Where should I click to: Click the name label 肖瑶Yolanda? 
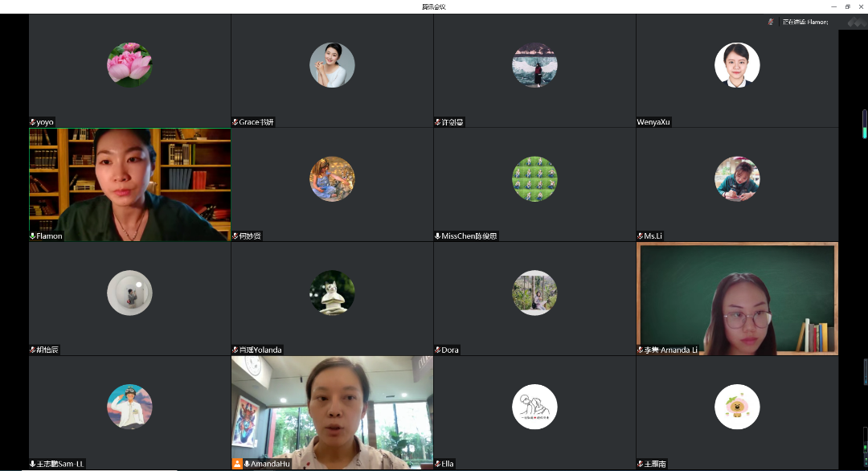pyautogui.click(x=260, y=350)
